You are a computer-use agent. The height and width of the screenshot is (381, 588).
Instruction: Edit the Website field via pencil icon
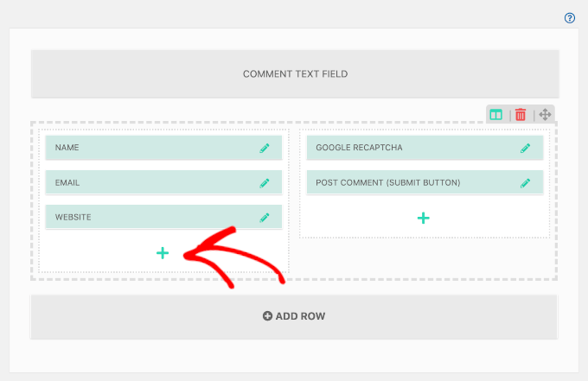tap(265, 218)
